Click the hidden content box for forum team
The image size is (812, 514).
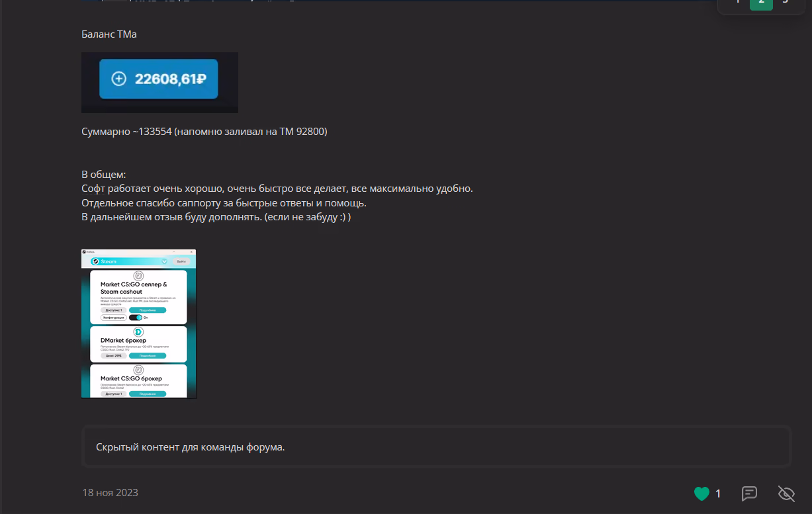[436, 447]
